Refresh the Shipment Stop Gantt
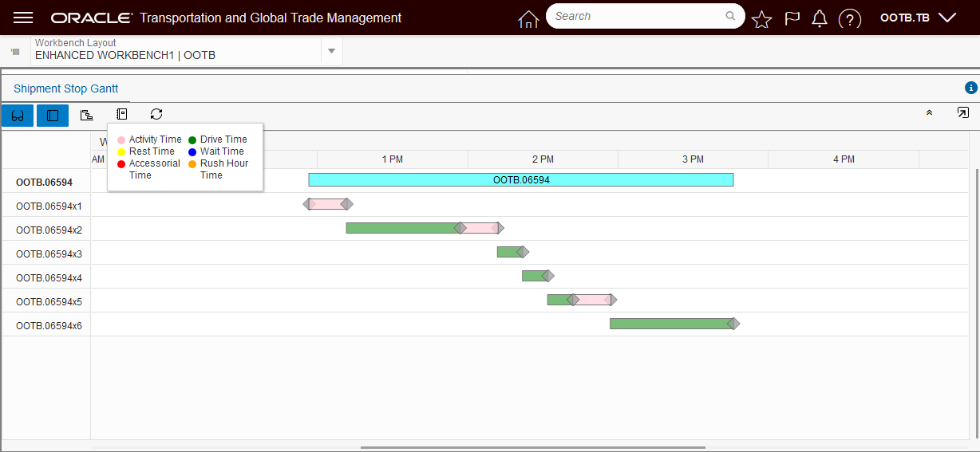 click(156, 115)
